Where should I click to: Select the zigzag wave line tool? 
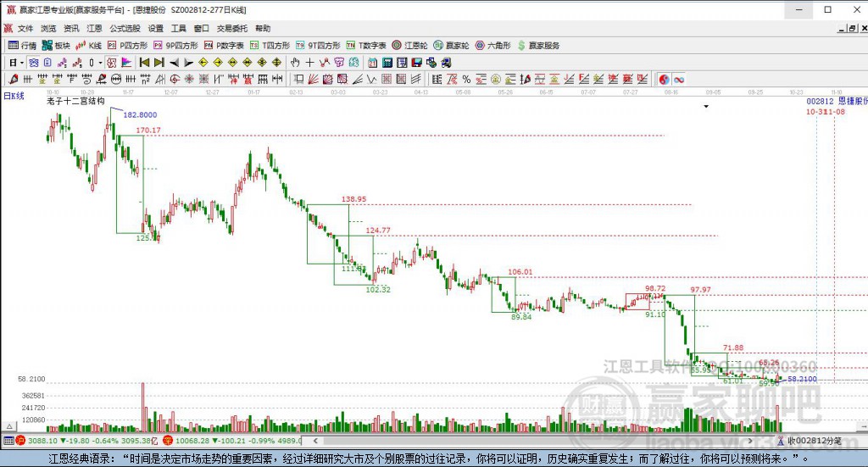372,79
